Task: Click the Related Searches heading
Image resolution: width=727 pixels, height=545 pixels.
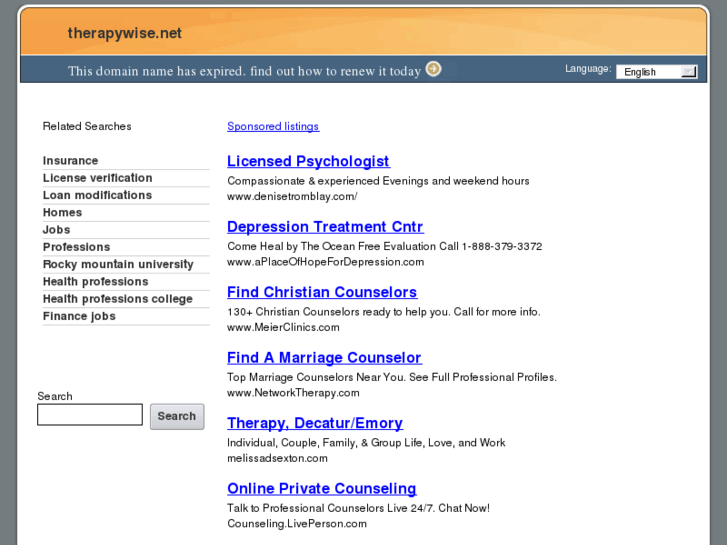Action: (87, 126)
